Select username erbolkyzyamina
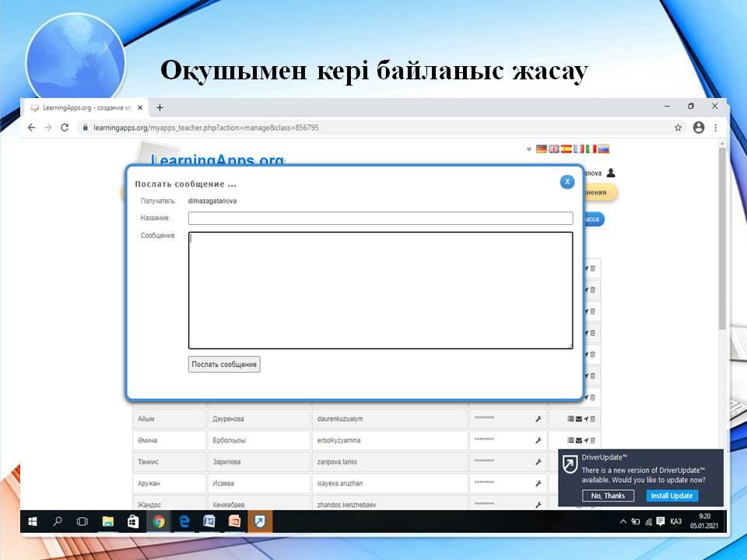Image resolution: width=747 pixels, height=560 pixels. click(338, 440)
